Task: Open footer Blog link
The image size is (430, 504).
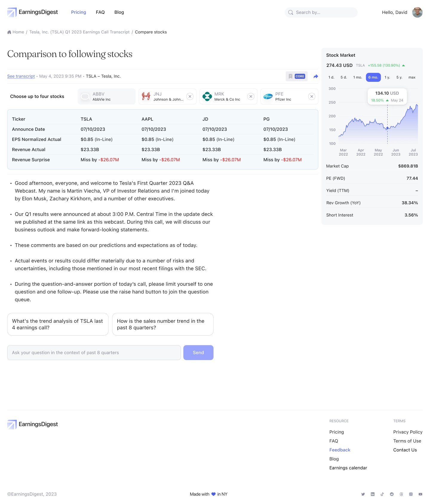Action: point(334,459)
